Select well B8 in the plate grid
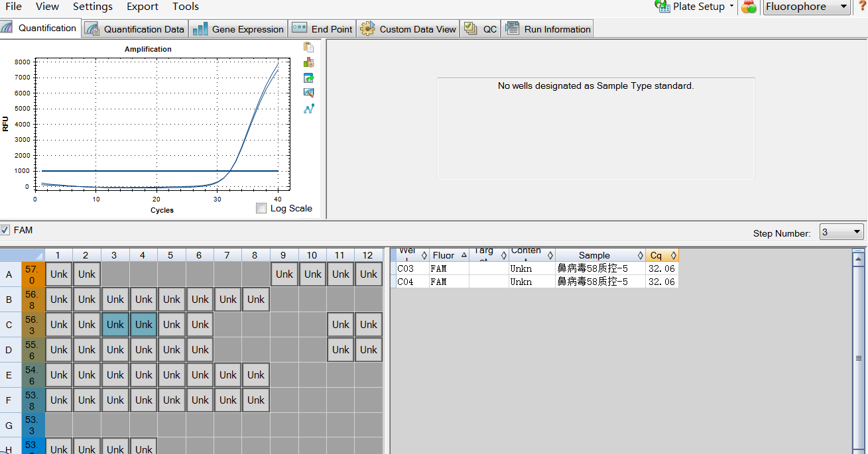Screen dimensions: 868x454 pyautogui.click(x=256, y=300)
